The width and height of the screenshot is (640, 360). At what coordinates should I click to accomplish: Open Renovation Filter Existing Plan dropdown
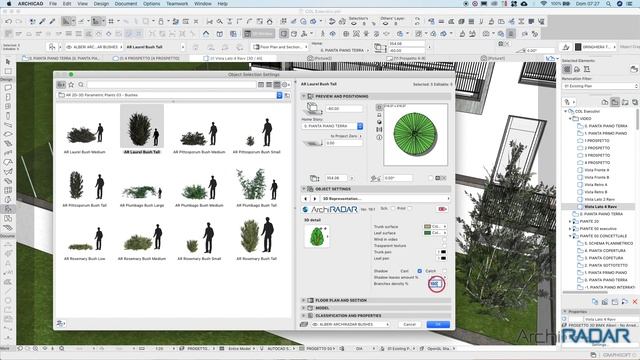(600, 86)
